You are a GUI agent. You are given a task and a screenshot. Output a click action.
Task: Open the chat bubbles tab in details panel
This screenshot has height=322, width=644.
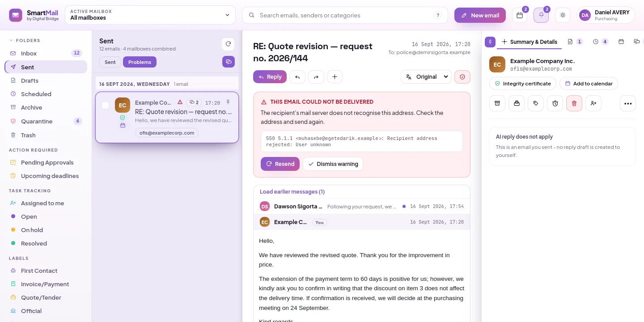click(x=637, y=42)
